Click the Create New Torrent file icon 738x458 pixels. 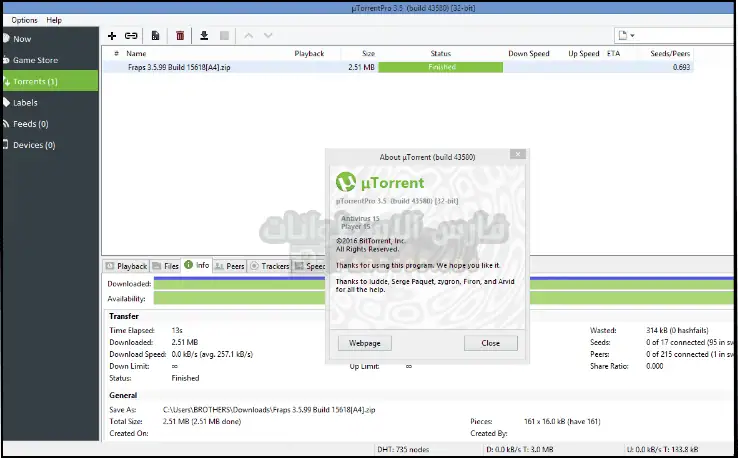[156, 35]
